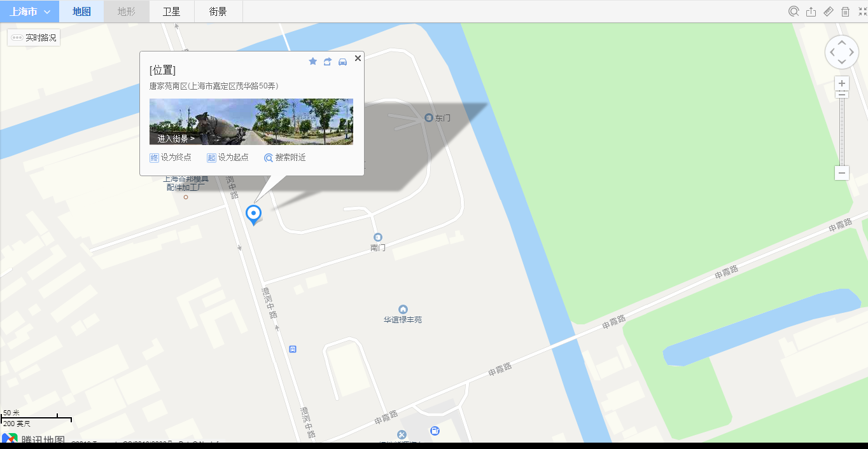868x449 pixels.
Task: Click the share arrow icon in popup
Action: [328, 61]
